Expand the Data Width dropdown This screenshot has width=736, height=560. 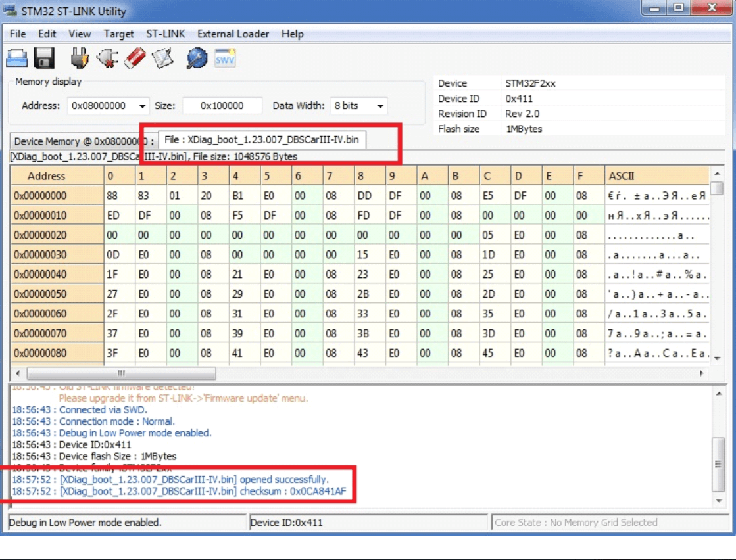tap(380, 106)
